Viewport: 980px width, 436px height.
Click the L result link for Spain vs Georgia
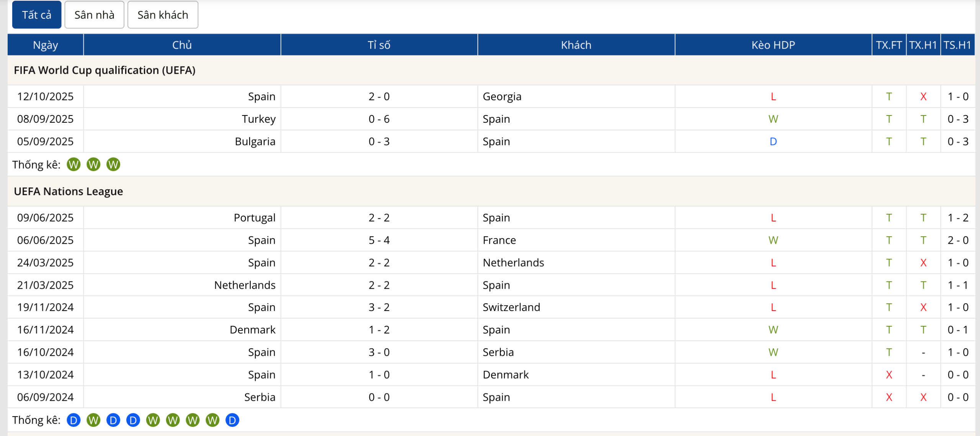pyautogui.click(x=773, y=96)
